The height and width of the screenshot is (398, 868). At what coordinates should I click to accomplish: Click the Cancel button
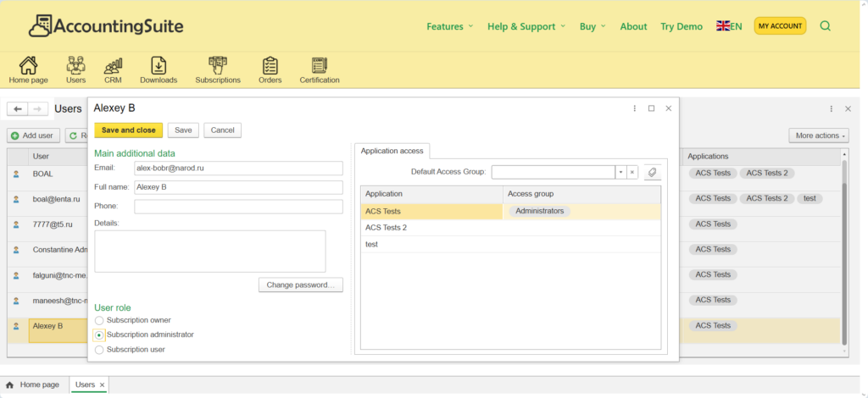tap(223, 130)
